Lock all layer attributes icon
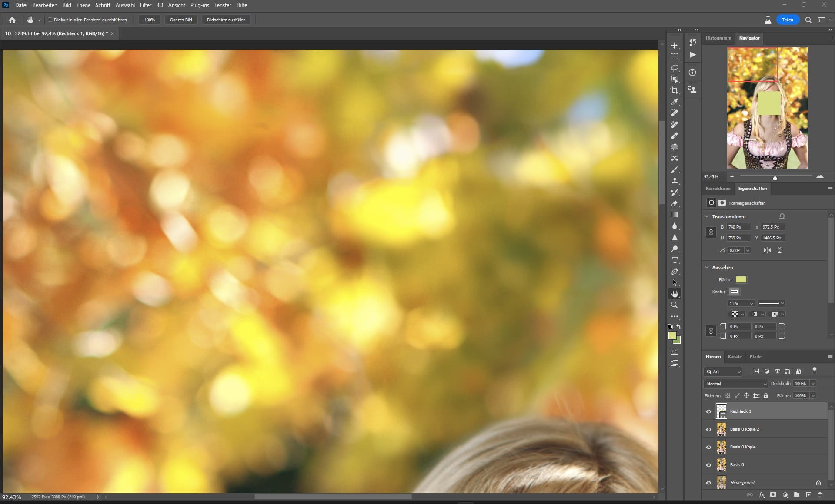This screenshot has width=835, height=504. [x=766, y=395]
